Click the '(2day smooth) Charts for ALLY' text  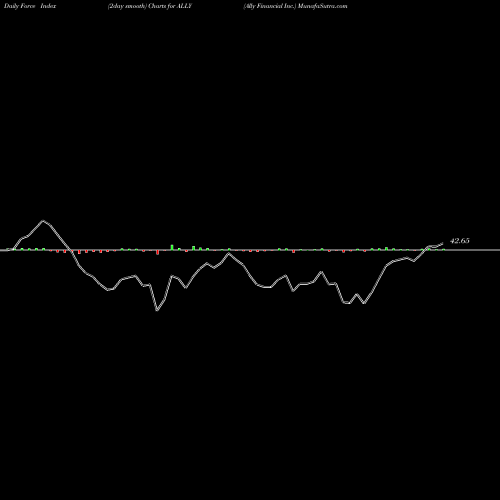[150, 6]
